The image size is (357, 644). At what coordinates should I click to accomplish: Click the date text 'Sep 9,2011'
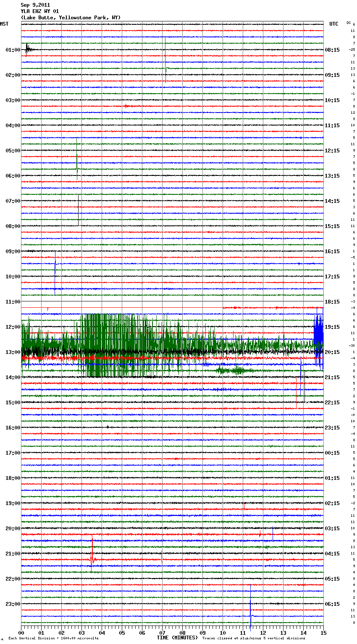coord(35,5)
